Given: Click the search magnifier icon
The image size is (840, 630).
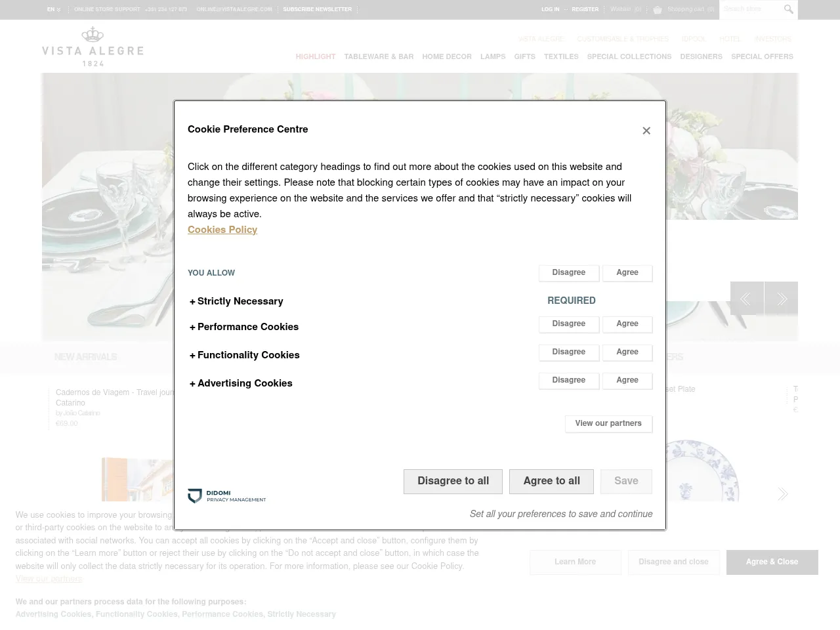Looking at the screenshot, I should tap(788, 9).
